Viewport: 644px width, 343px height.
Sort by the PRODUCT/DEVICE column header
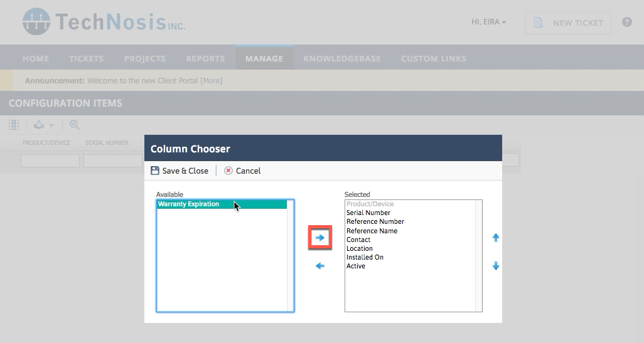point(46,142)
